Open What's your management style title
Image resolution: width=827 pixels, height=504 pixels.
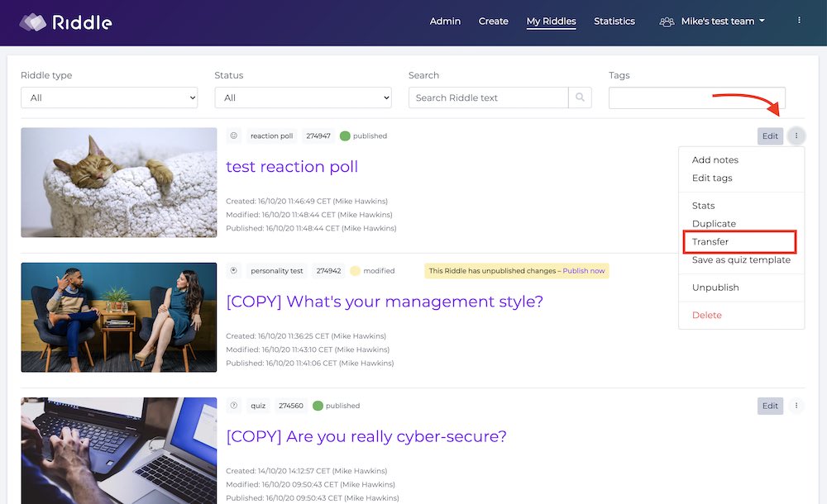[x=385, y=302]
